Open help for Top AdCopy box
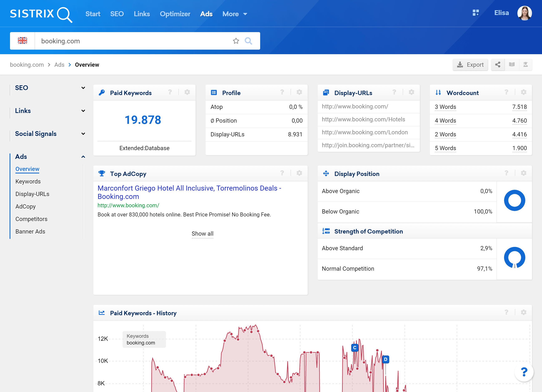The height and width of the screenshot is (392, 542). tap(282, 173)
